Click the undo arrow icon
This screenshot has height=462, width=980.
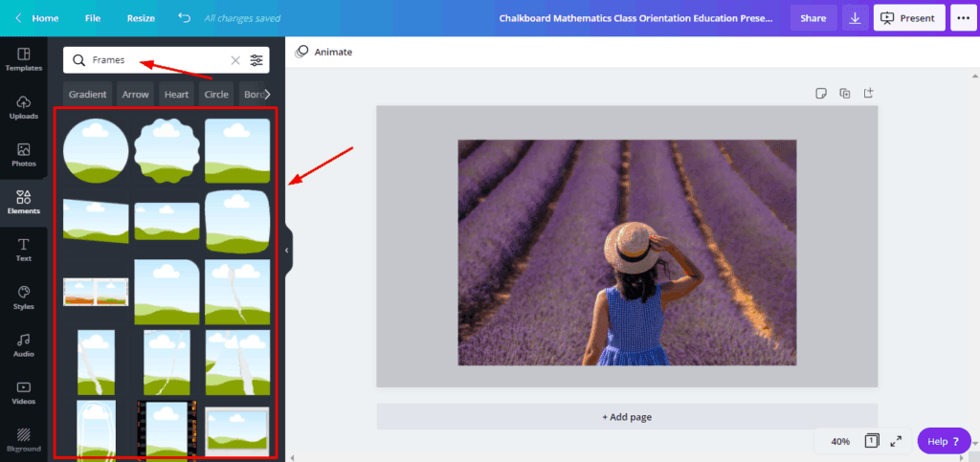pyautogui.click(x=184, y=18)
